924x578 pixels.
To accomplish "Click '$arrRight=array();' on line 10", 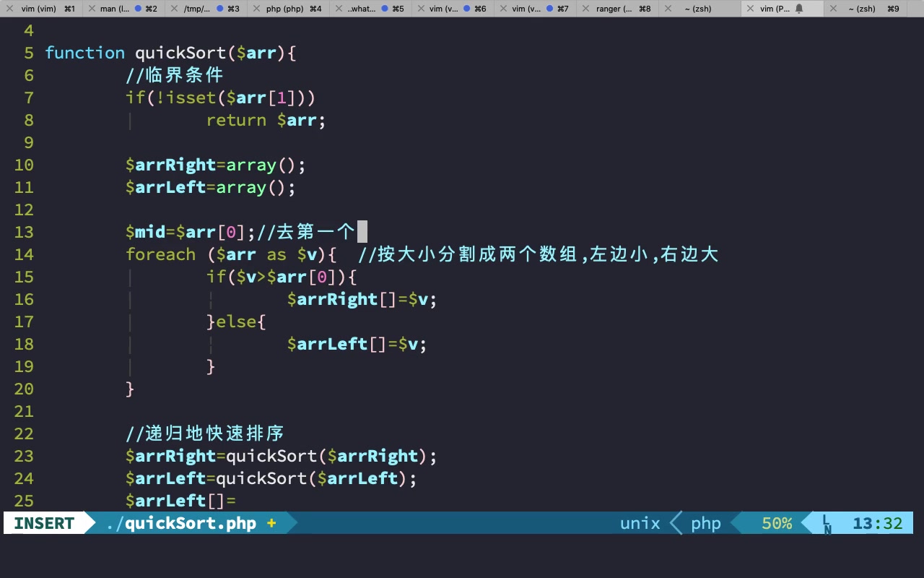I will pyautogui.click(x=216, y=165).
